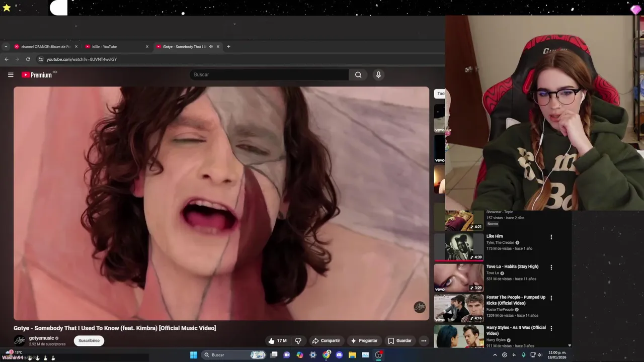Open File Explorer from the taskbar

pos(352,355)
